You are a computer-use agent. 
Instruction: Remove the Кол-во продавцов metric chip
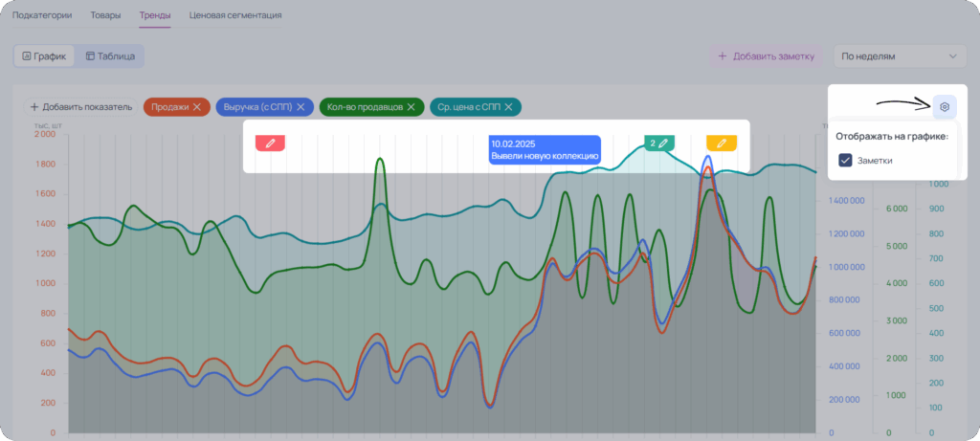pyautogui.click(x=412, y=107)
